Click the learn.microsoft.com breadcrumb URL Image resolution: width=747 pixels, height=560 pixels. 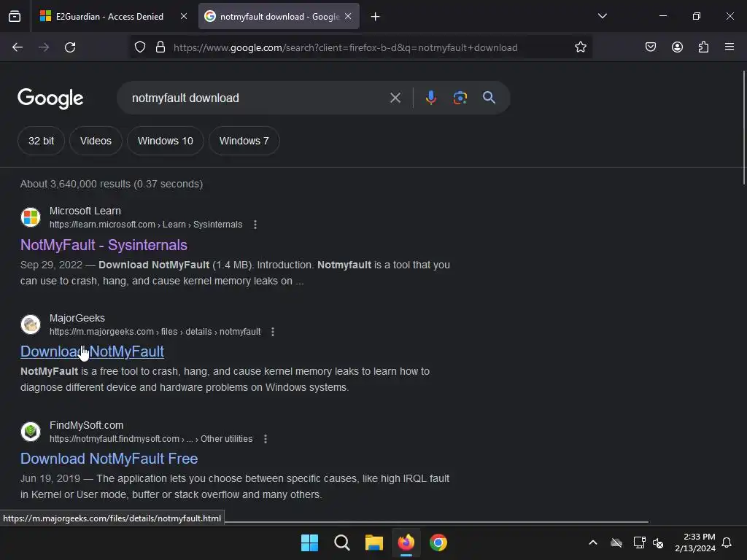coord(146,225)
